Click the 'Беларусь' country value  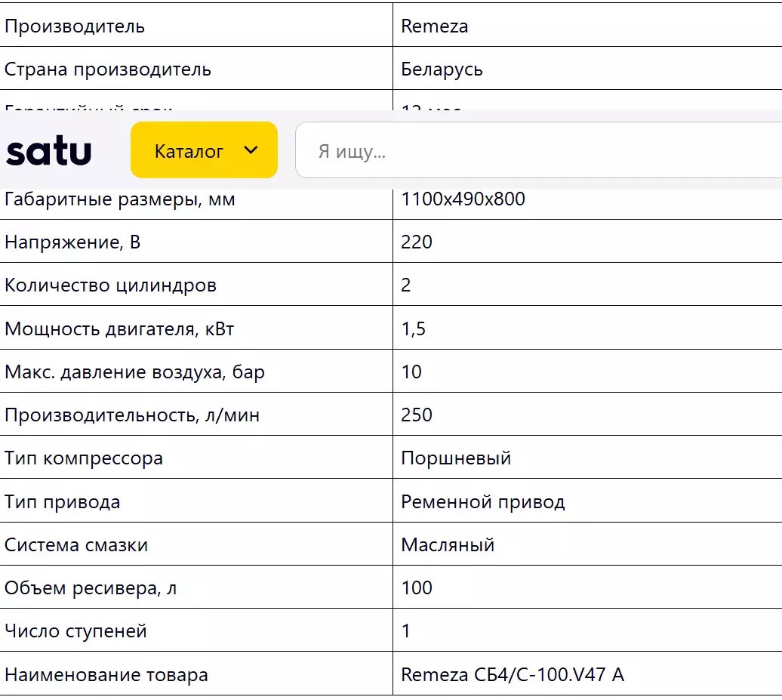[x=442, y=69]
